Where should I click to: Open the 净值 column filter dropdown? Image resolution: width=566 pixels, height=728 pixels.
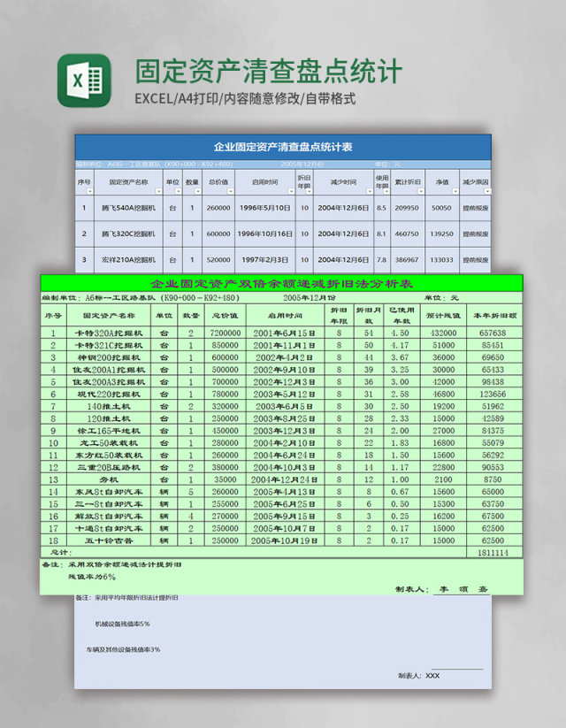point(456,191)
